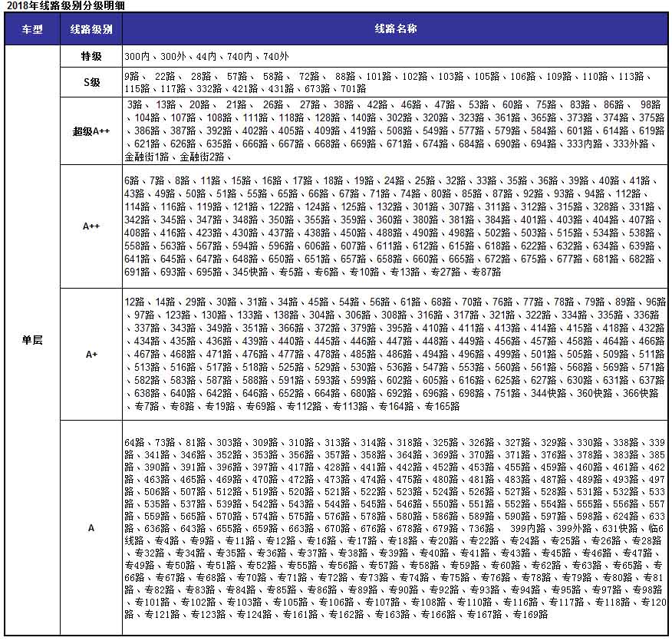The height and width of the screenshot is (644, 672).
Task: Select the 740外 route in 特级 row
Action: click(x=276, y=57)
